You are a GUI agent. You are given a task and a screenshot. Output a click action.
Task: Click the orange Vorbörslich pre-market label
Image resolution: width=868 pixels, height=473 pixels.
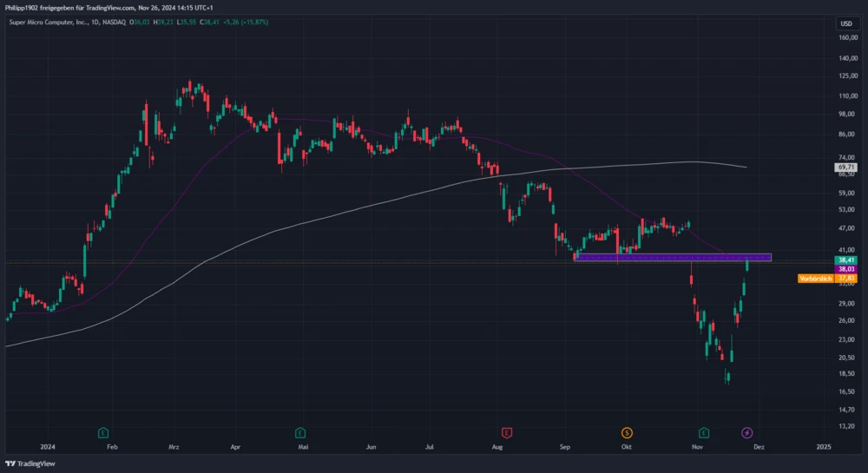point(815,279)
